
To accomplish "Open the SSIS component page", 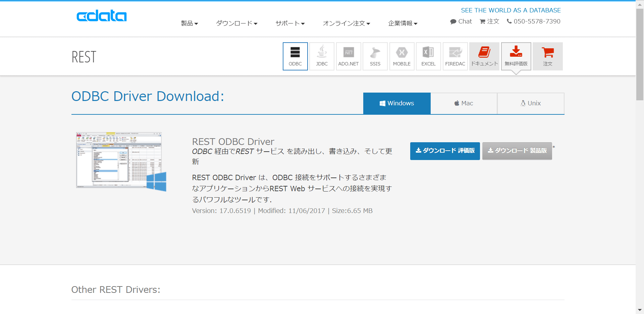I will coord(375,56).
